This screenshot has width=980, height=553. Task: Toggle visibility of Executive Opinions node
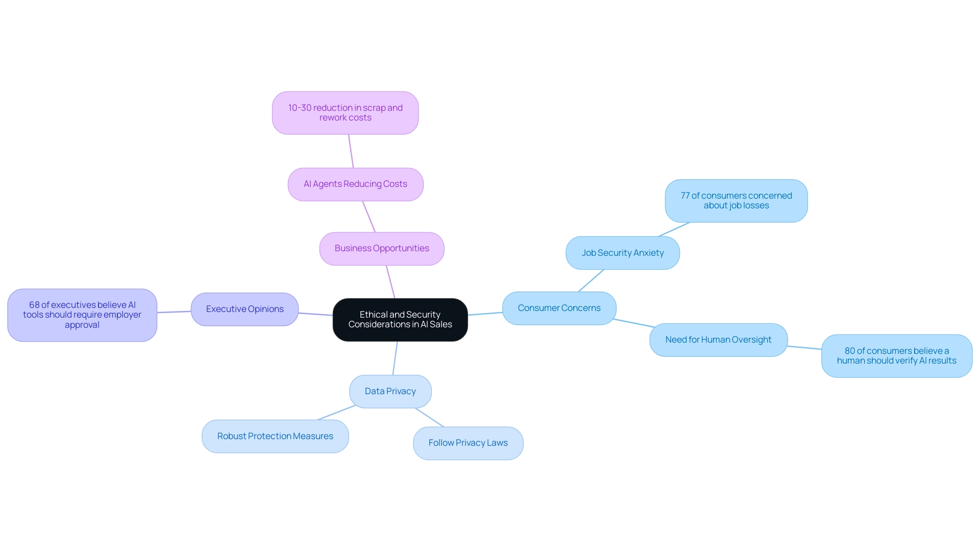(244, 308)
